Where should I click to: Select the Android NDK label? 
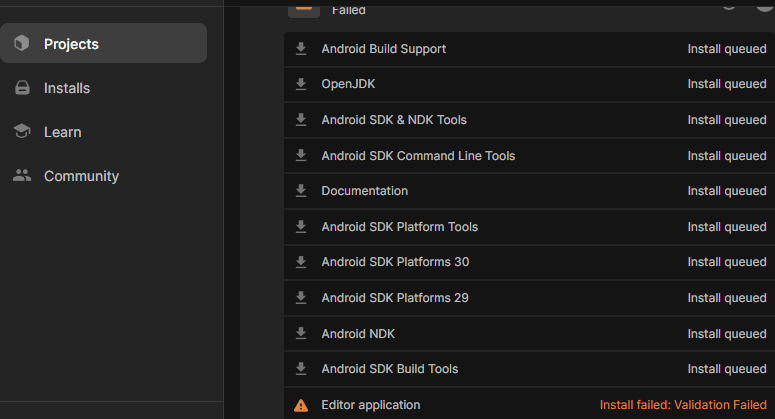click(x=358, y=334)
